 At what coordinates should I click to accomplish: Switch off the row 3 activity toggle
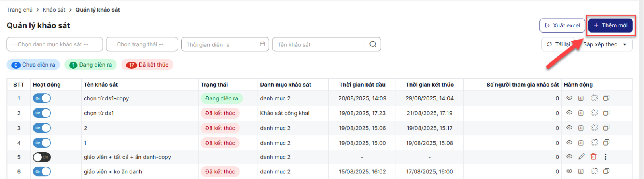tap(42, 128)
